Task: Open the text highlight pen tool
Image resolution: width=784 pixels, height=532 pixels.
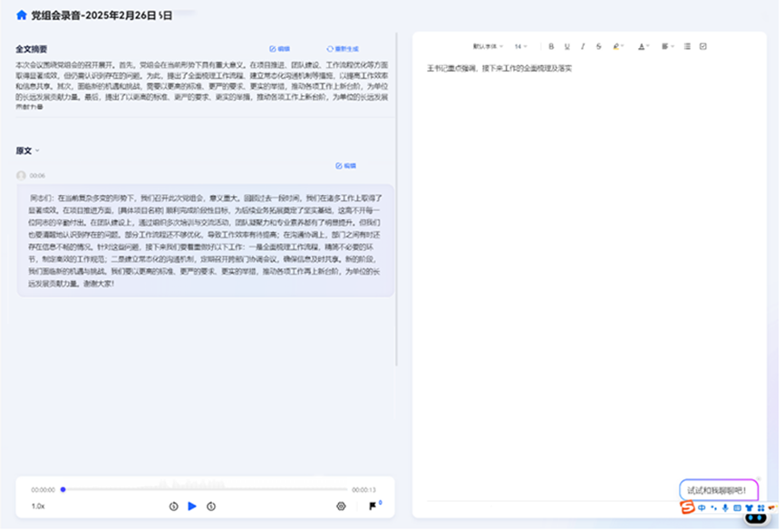Action: [616, 47]
